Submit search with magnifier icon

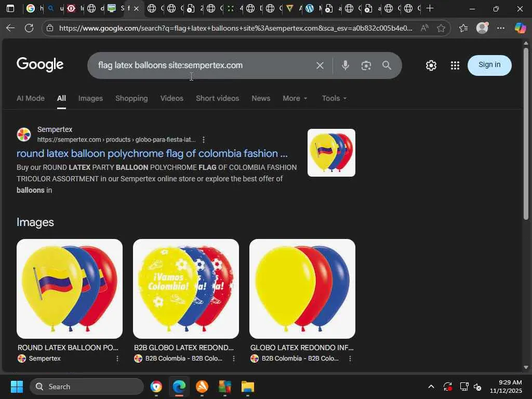(387, 65)
